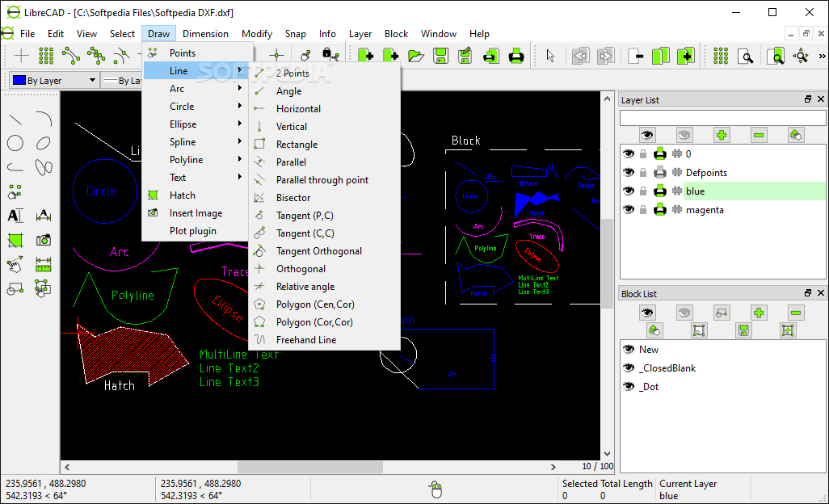This screenshot has width=829, height=504.
Task: Toggle the lock on magenta layer
Action: [643, 210]
